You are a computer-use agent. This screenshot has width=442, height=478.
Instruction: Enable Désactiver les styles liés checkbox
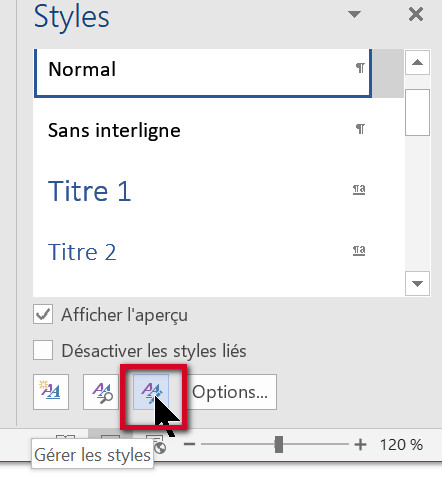[x=43, y=350]
